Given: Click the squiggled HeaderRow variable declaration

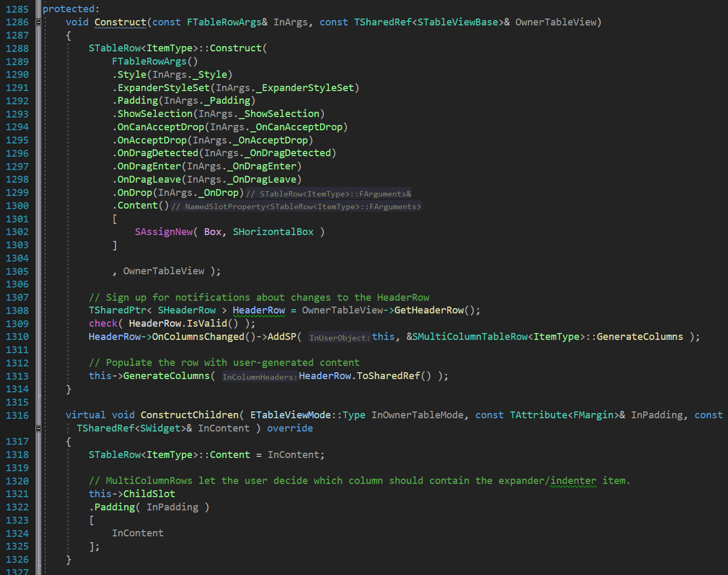Looking at the screenshot, I should 259,310.
